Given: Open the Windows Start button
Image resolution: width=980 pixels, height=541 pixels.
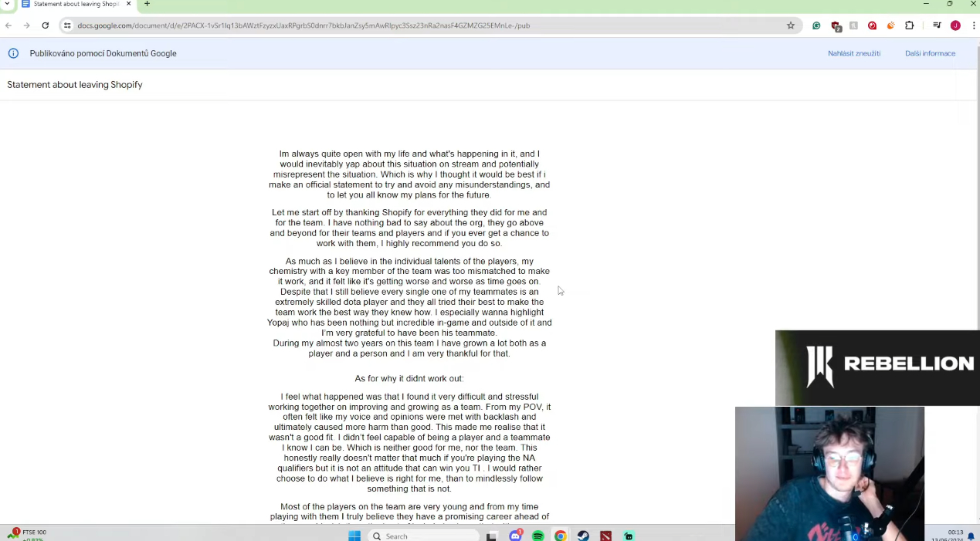Looking at the screenshot, I should (x=354, y=536).
